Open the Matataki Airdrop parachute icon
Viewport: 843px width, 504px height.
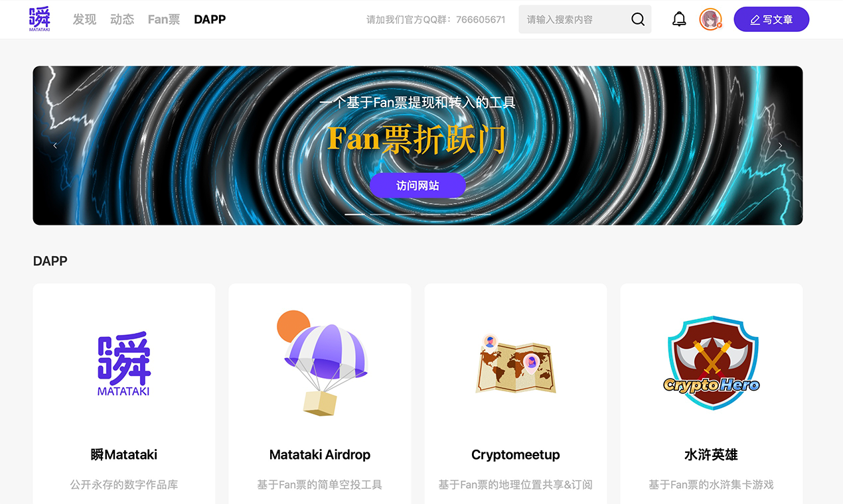pos(320,363)
